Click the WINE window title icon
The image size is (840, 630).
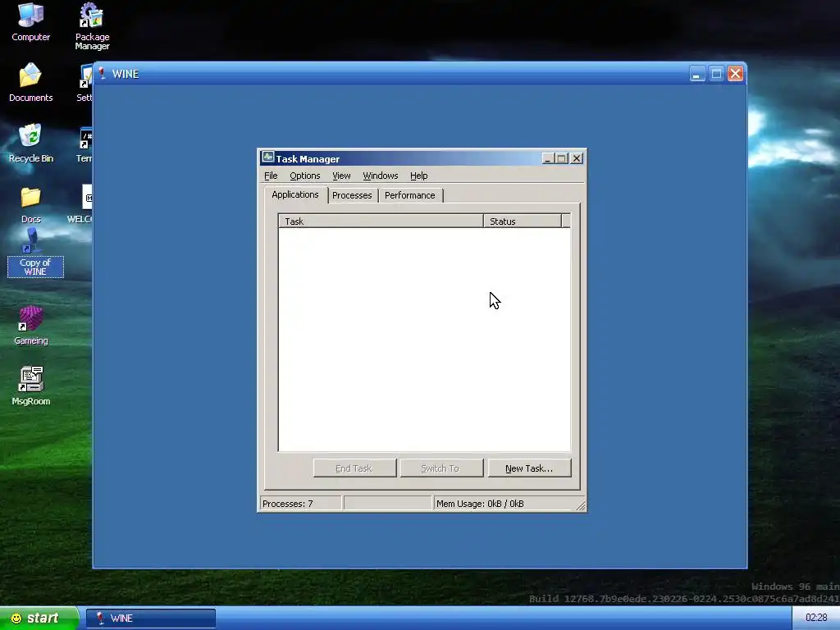click(102, 73)
